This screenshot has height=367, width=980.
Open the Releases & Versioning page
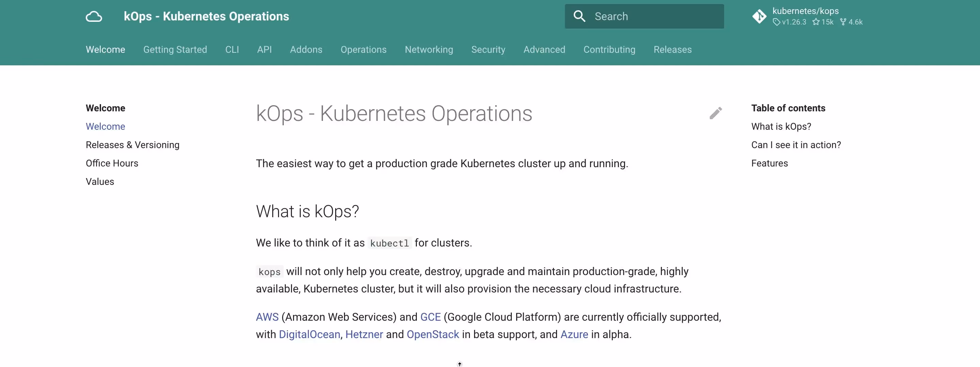[x=132, y=145]
